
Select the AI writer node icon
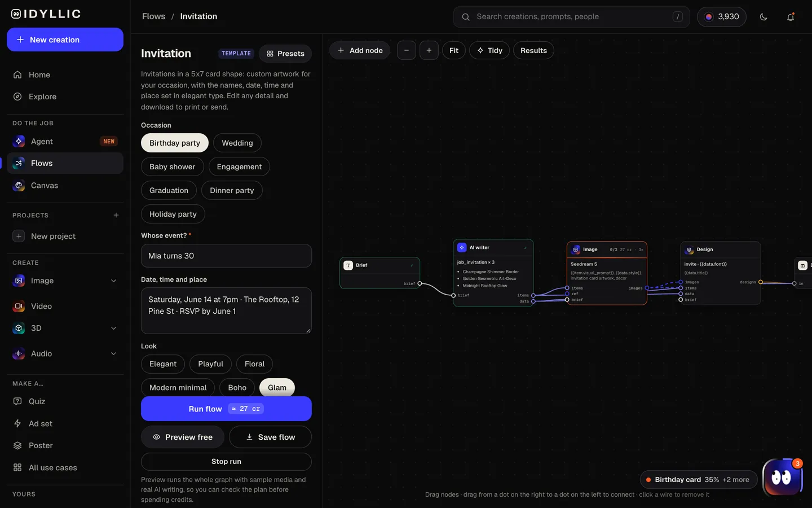pos(462,247)
